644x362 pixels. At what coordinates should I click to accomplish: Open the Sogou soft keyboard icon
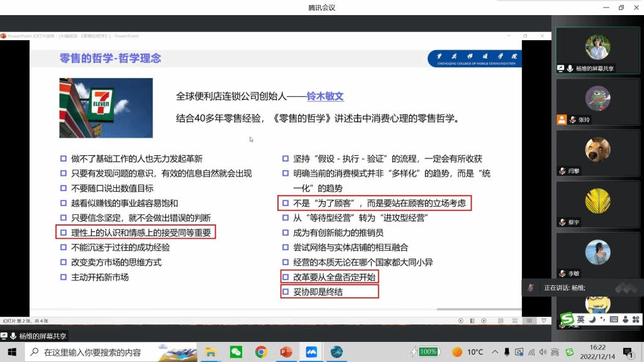coord(613,319)
